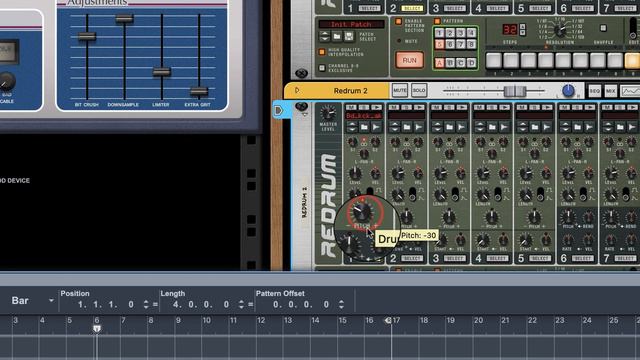Select pattern 6 on upper Redrum
The image size is (640, 360).
(450, 44)
